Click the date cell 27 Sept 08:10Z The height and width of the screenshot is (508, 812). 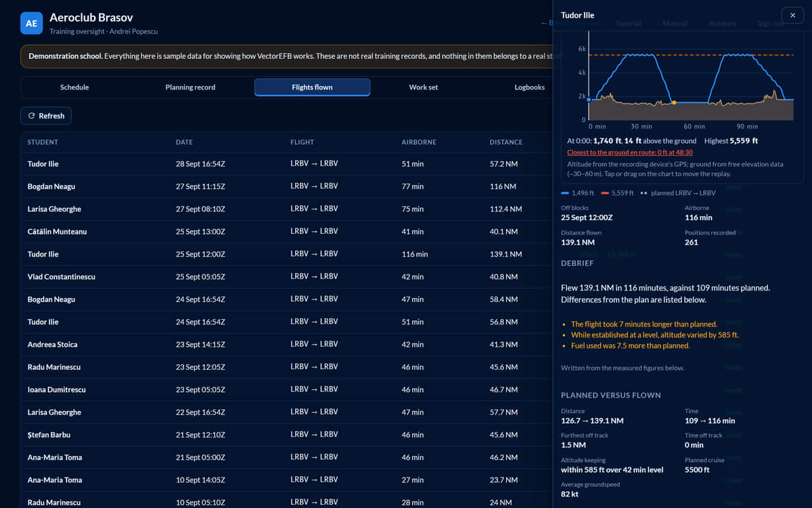pyautogui.click(x=200, y=209)
